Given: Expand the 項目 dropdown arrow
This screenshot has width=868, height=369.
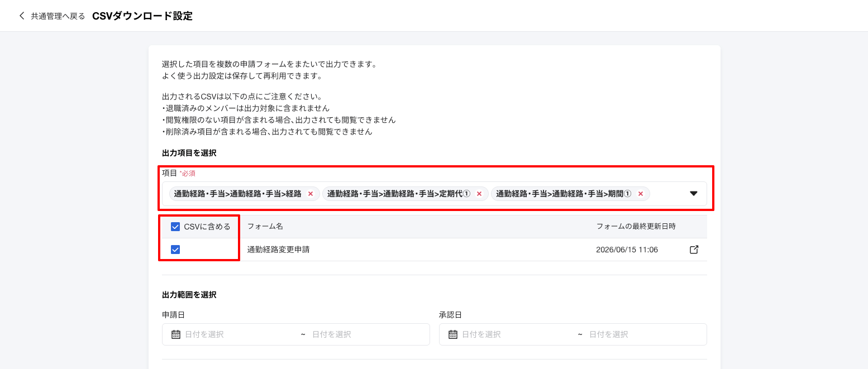Looking at the screenshot, I should click(694, 194).
